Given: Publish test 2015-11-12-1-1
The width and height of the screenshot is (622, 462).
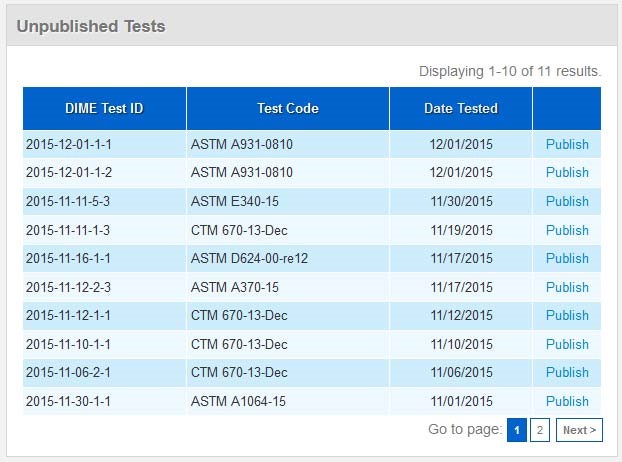Looking at the screenshot, I should click(x=567, y=315).
